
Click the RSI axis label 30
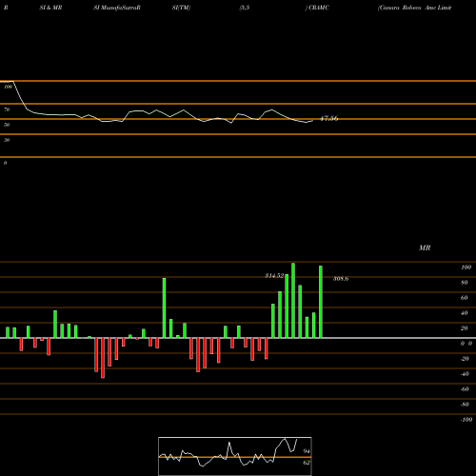(x=7, y=140)
